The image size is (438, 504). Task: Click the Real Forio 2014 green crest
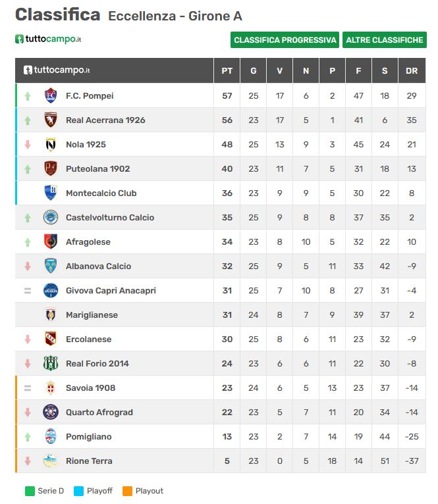(51, 363)
